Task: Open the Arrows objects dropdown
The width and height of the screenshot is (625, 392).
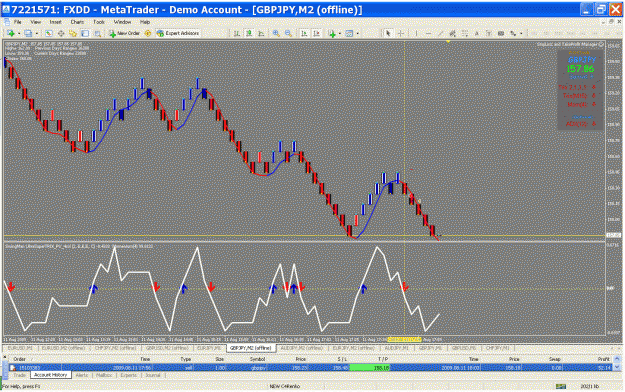Action: point(521,33)
